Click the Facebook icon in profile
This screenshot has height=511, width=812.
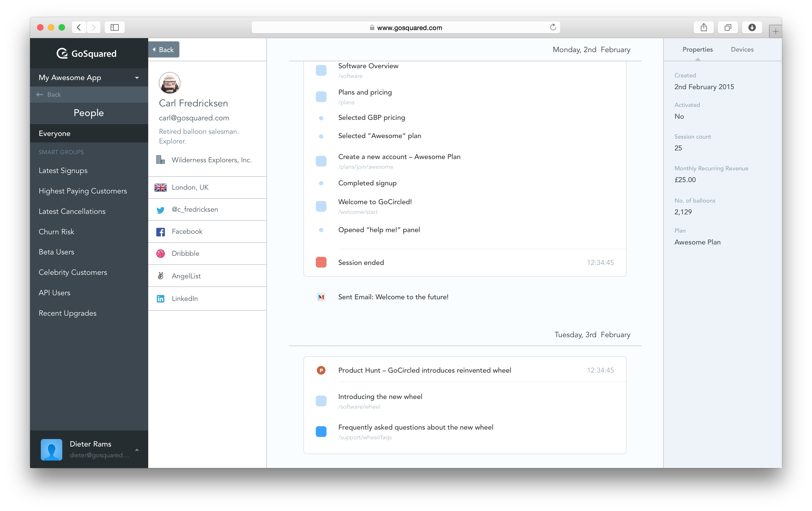161,231
